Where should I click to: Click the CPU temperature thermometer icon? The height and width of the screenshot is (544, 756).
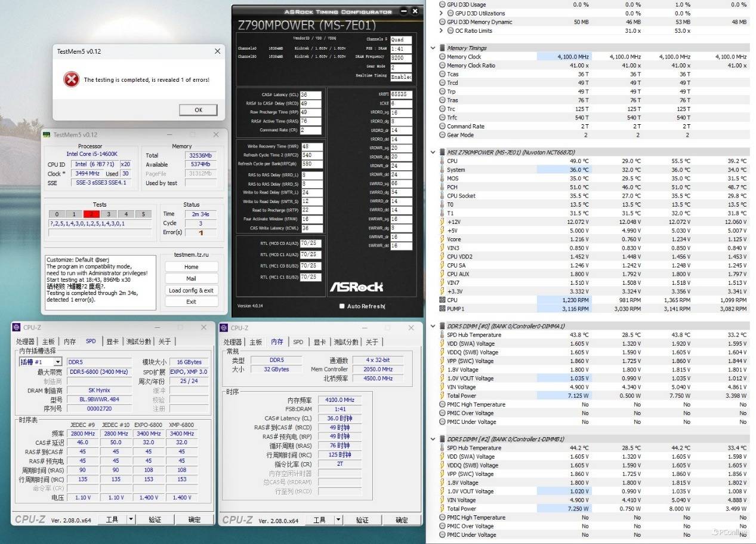(442, 161)
